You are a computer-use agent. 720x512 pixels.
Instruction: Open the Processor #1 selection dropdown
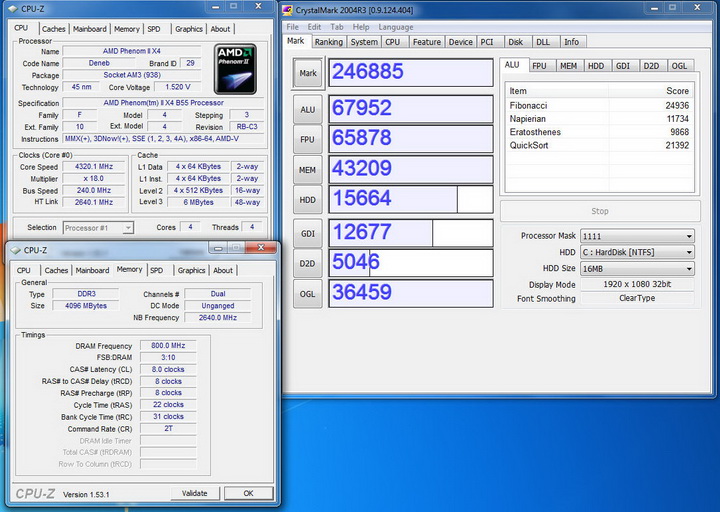tap(98, 228)
